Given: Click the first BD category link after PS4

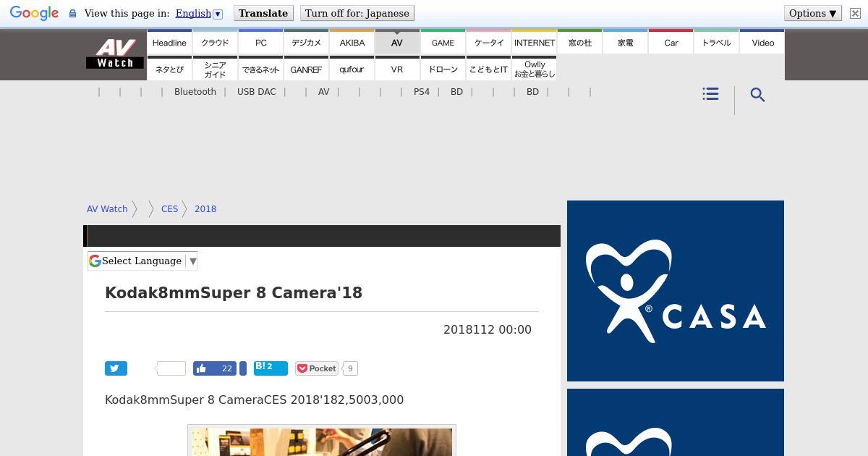Looking at the screenshot, I should pos(456,92).
